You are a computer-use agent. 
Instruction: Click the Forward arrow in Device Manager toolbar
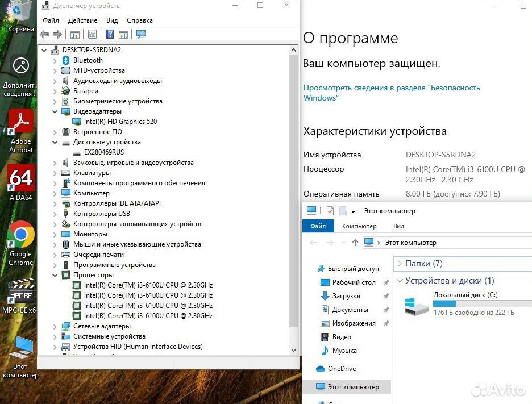click(57, 34)
